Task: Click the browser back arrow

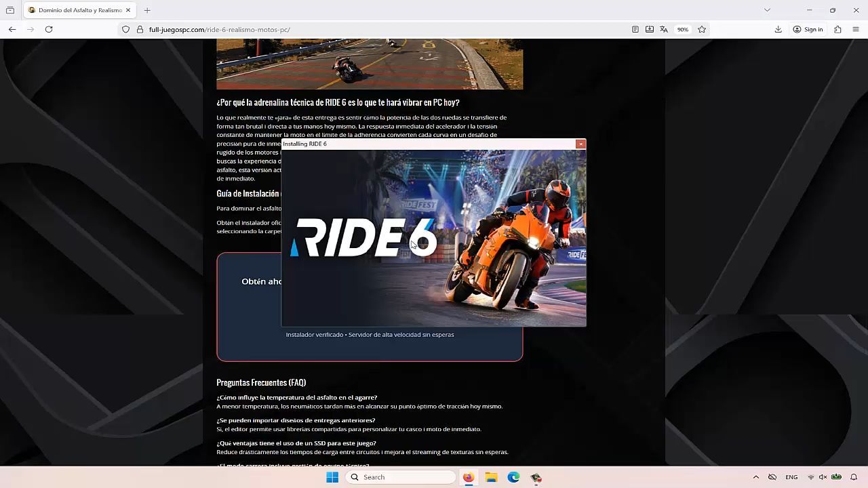Action: (x=12, y=29)
